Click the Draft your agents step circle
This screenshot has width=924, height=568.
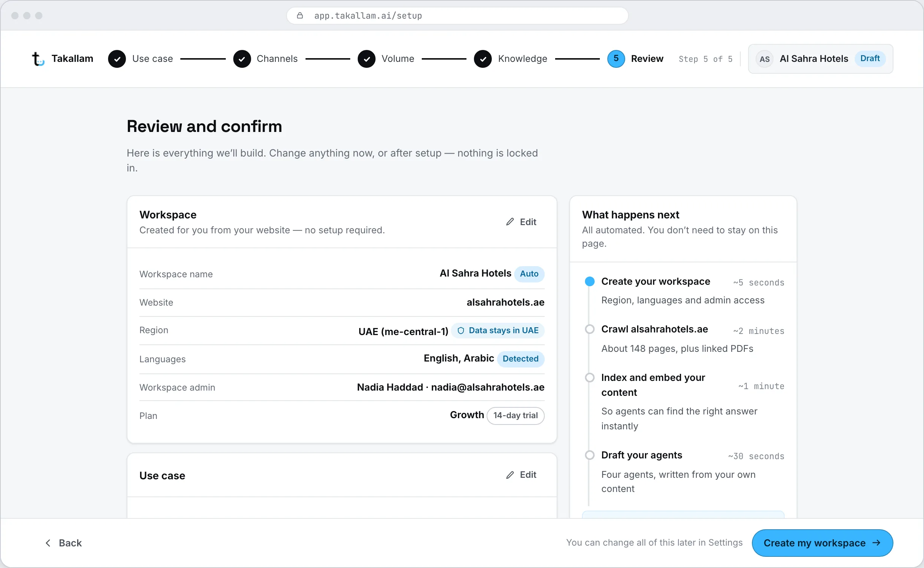click(x=590, y=455)
